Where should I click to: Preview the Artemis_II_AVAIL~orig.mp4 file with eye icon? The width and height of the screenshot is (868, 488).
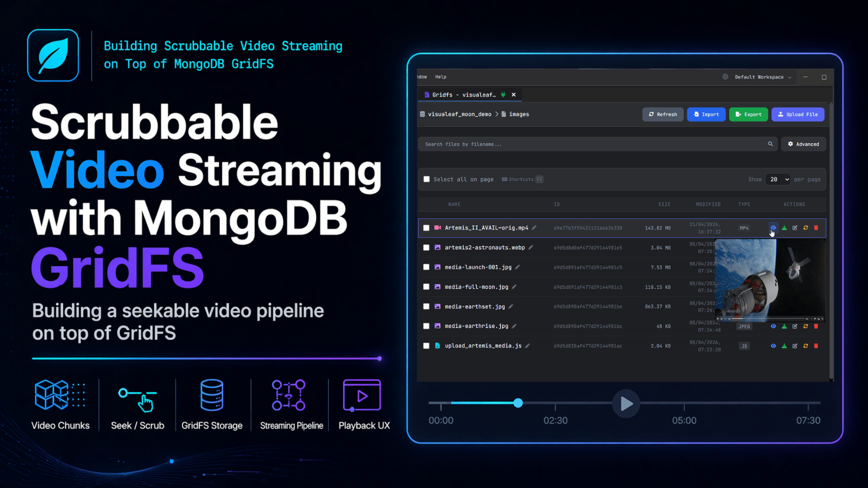773,227
